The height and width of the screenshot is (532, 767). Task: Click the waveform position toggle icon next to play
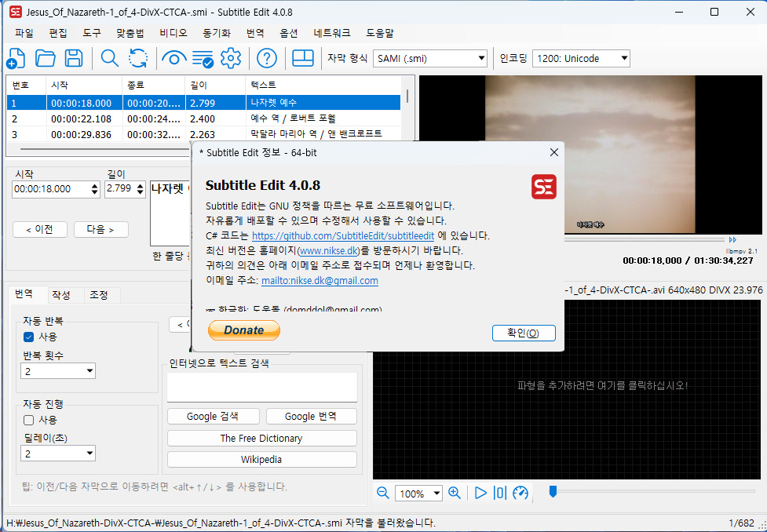[x=500, y=493]
